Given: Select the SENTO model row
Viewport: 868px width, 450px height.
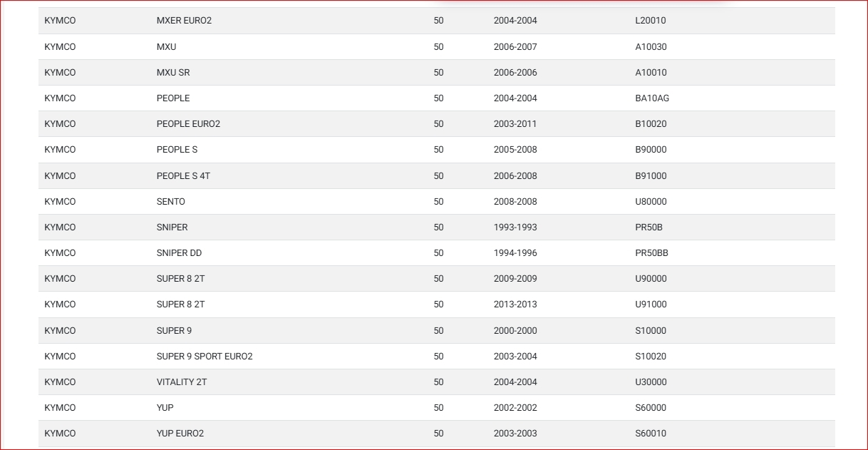Looking at the screenshot, I should coord(171,202).
